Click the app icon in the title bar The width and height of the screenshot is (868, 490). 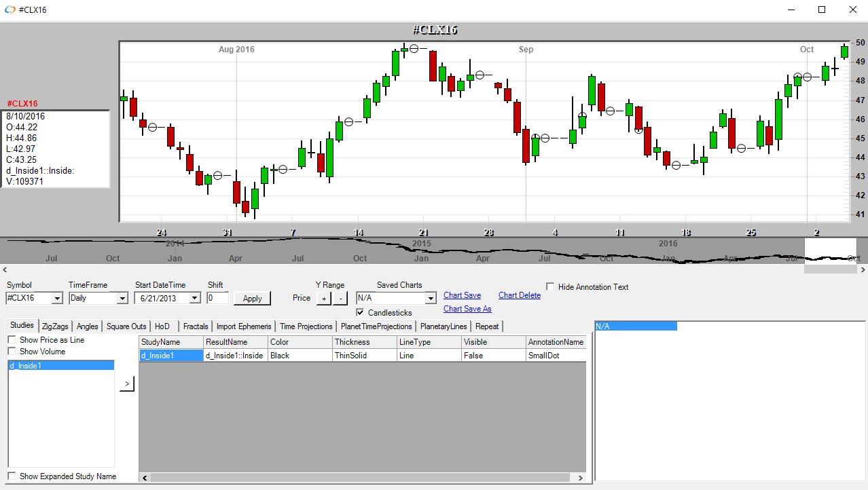(x=10, y=10)
